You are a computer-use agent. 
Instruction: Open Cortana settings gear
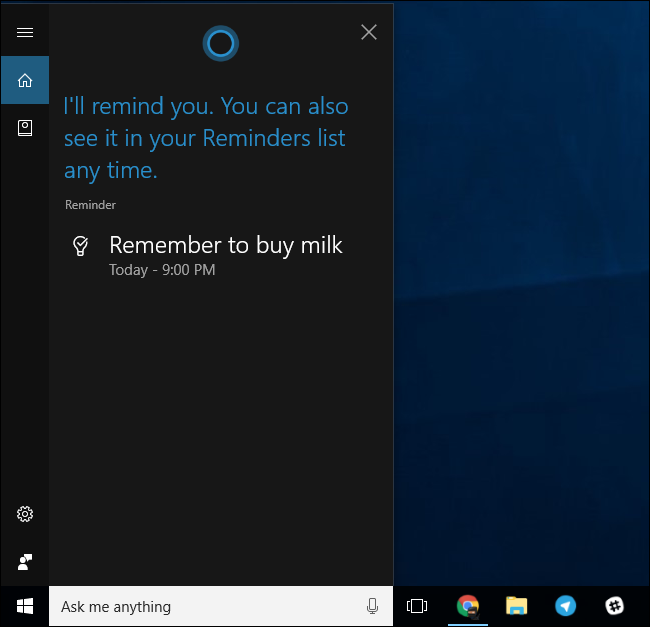[x=25, y=514]
